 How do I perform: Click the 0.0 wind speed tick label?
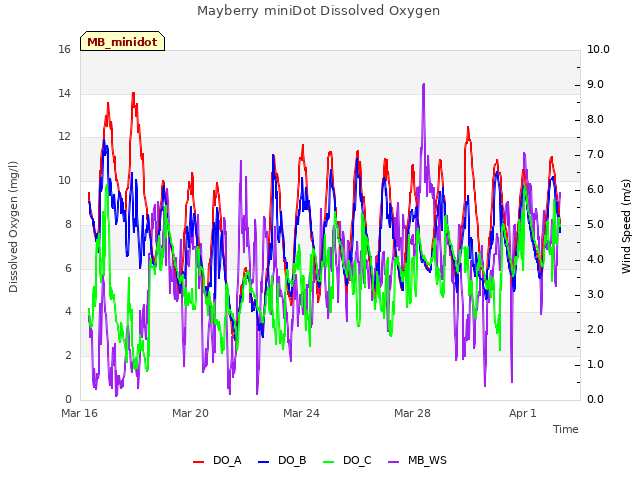pos(595,399)
